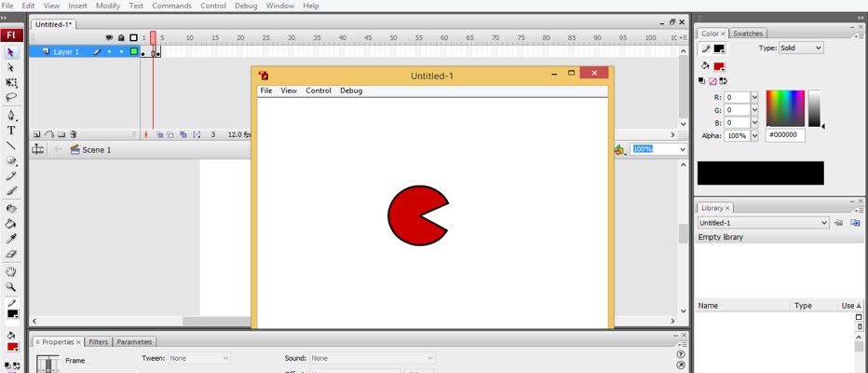Open the Alpha value dropdown arrow
This screenshot has height=373, width=868.
(x=754, y=136)
